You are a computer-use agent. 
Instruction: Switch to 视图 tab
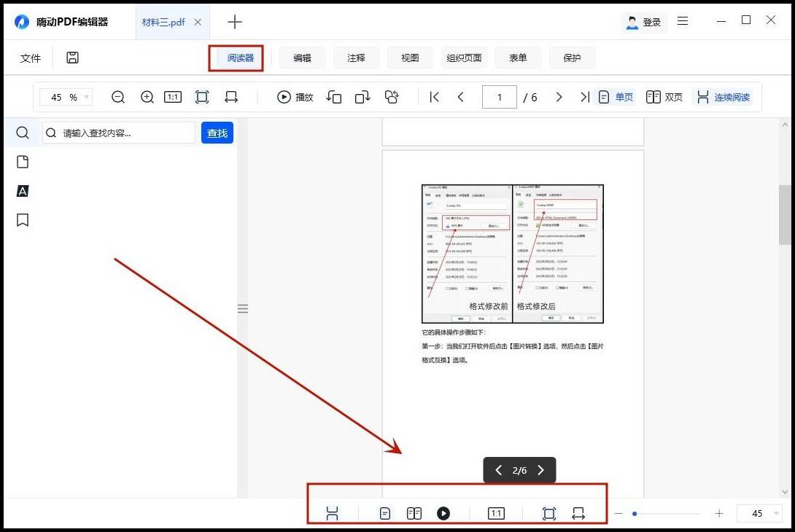click(410, 58)
